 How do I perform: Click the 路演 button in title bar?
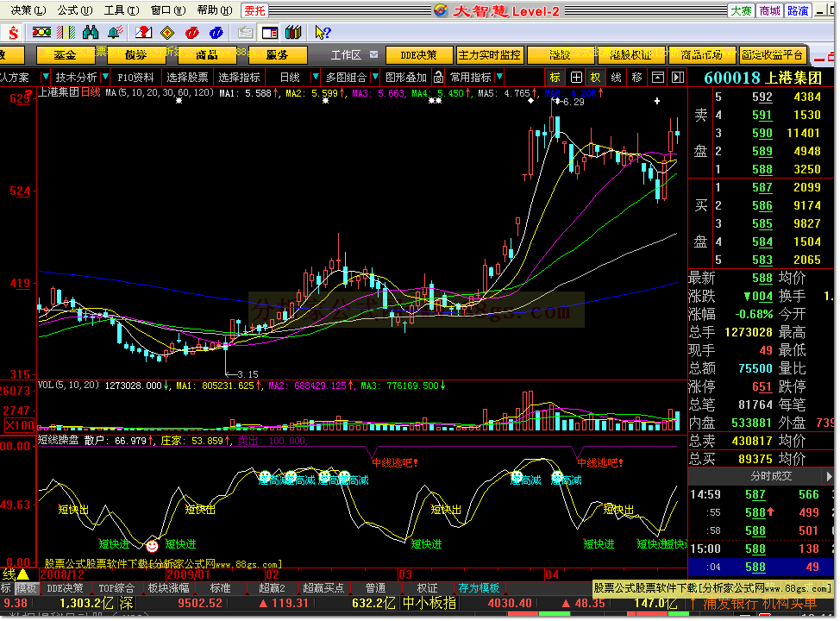(799, 10)
